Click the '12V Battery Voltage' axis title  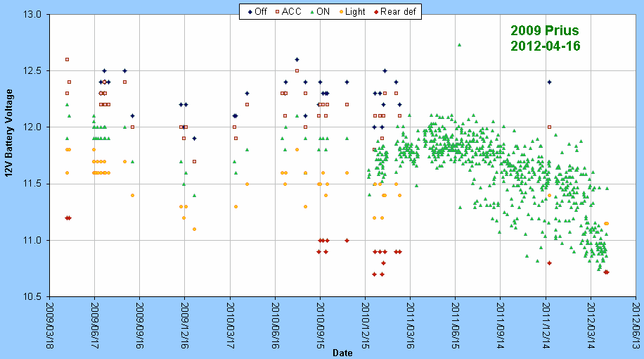pyautogui.click(x=9, y=133)
